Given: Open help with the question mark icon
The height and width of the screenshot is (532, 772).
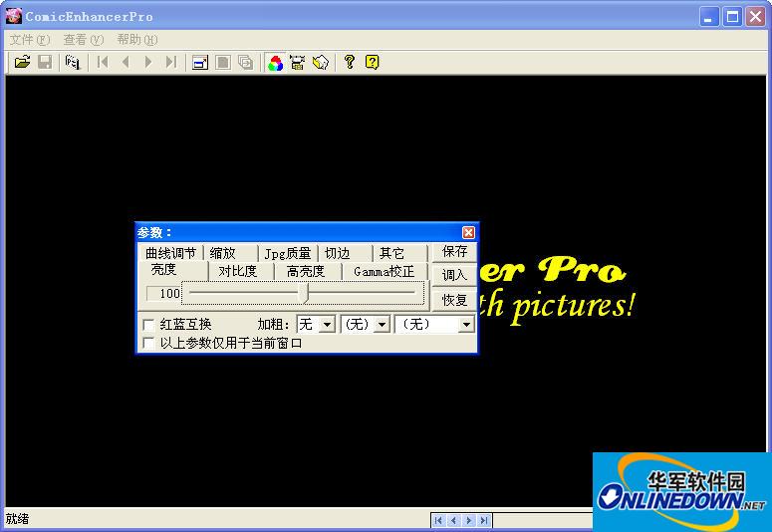Looking at the screenshot, I should [x=350, y=62].
